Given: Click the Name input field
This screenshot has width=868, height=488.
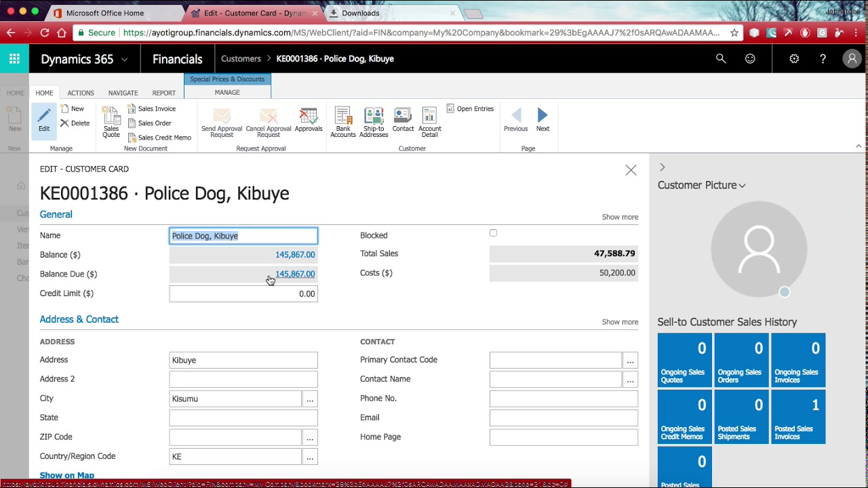Looking at the screenshot, I should [243, 236].
